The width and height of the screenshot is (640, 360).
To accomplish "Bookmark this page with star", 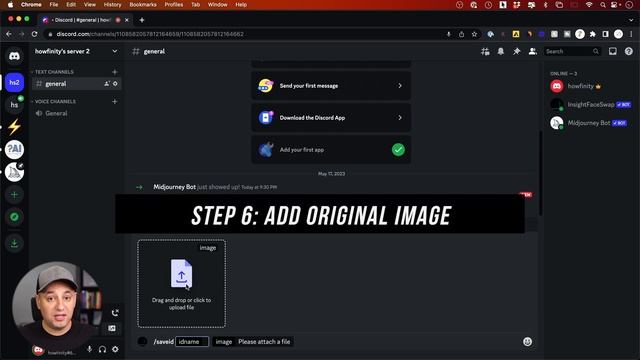I will coord(474,34).
